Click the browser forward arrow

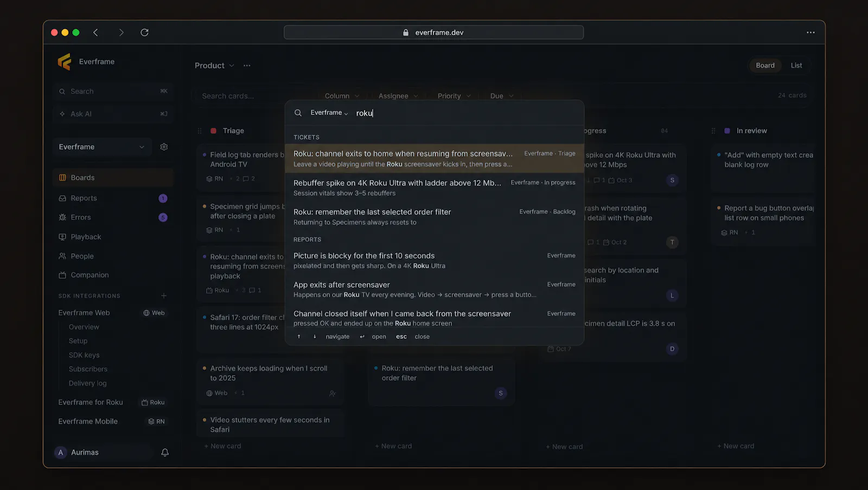(121, 33)
